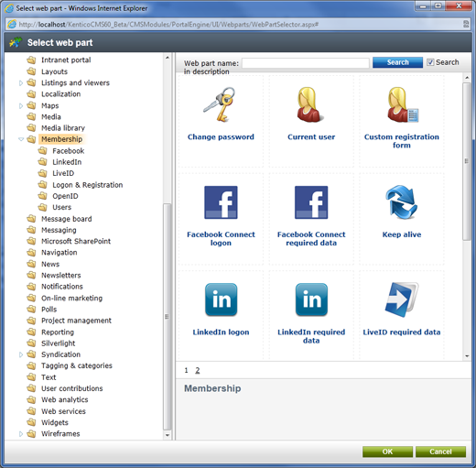Select LinkedIn required data icon

(x=311, y=299)
